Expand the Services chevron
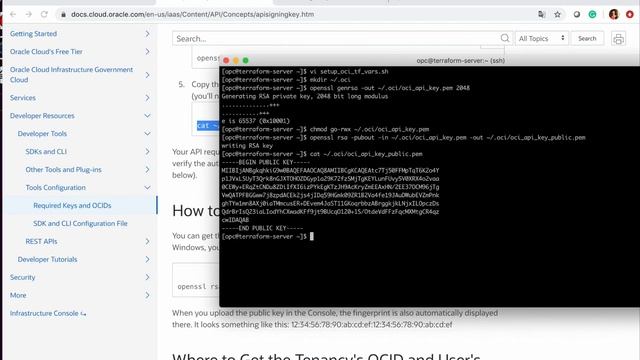Image resolution: width=640 pixels, height=360 pixels. pos(147,98)
